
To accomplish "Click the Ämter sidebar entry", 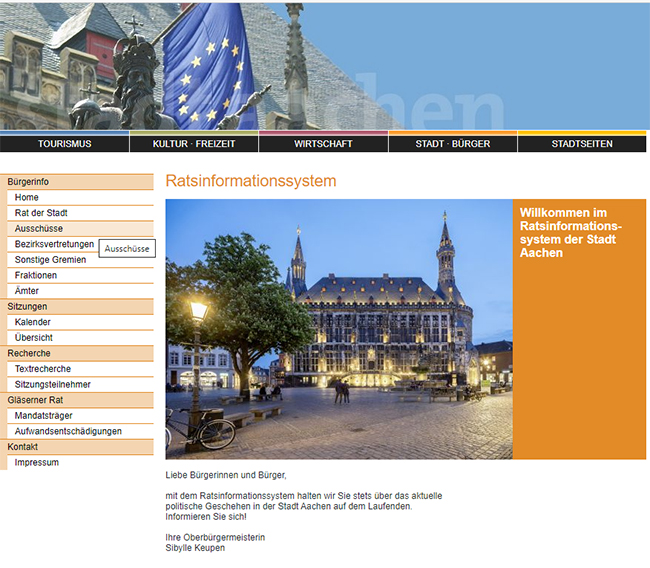I will [x=27, y=291].
